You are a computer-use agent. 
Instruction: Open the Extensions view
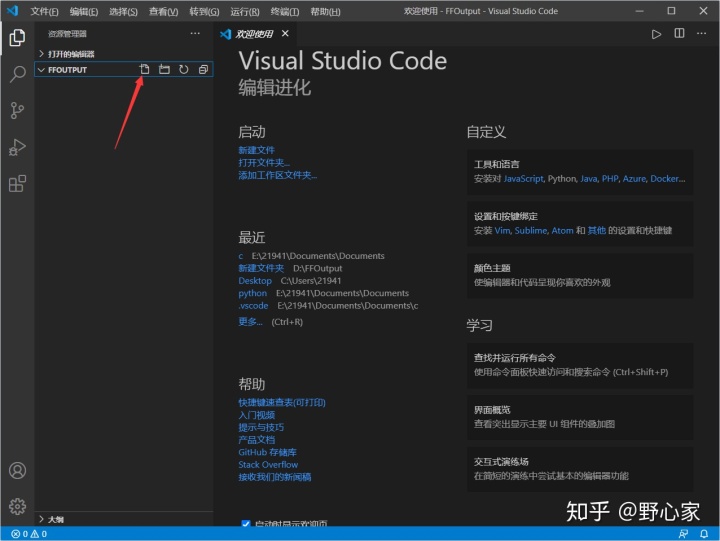tap(17, 184)
